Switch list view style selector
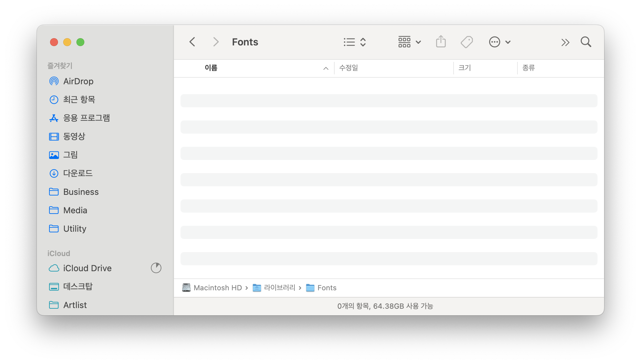 [354, 42]
